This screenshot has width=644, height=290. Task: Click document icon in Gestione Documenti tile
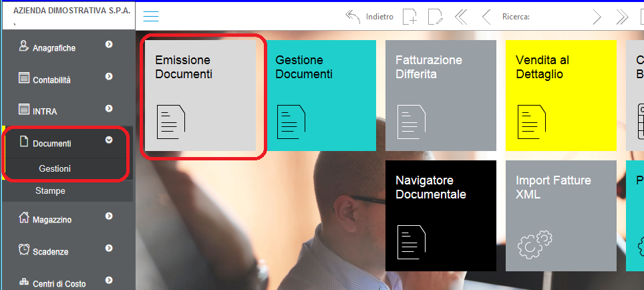click(291, 122)
